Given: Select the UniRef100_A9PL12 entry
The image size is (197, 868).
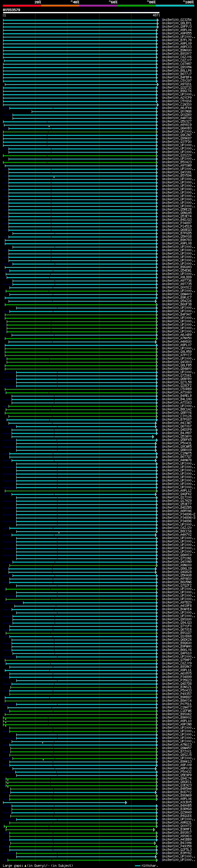Looking at the screenshot, I should (176, 491).
